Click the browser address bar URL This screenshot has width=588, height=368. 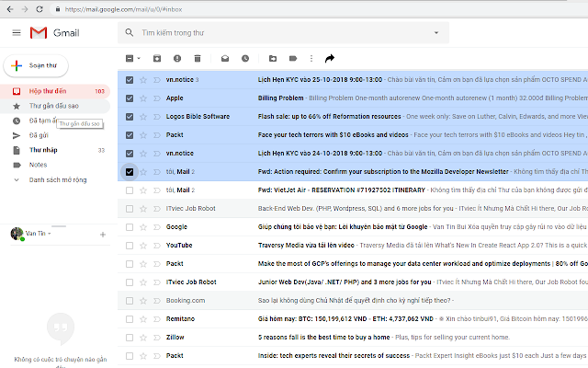pos(123,9)
